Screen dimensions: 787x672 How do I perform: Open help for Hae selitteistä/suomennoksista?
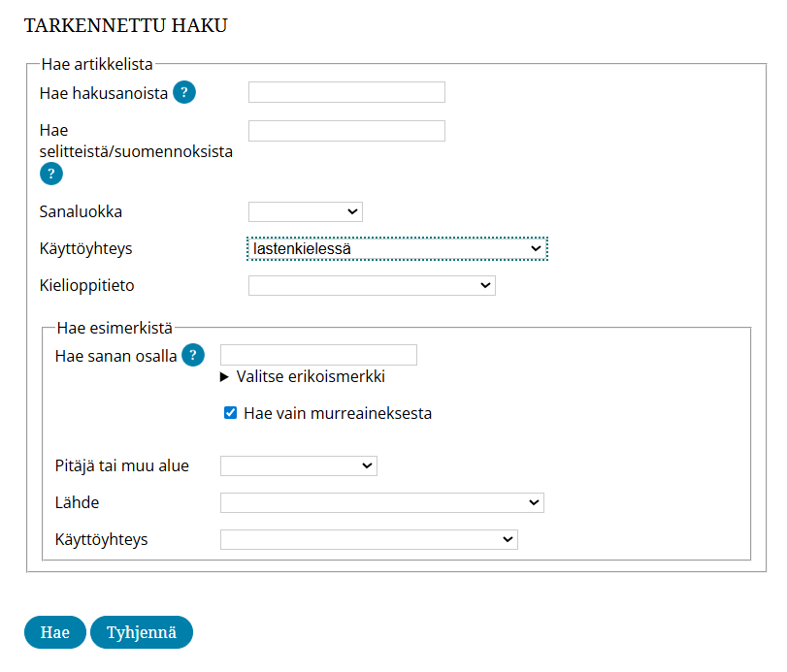[x=50, y=174]
